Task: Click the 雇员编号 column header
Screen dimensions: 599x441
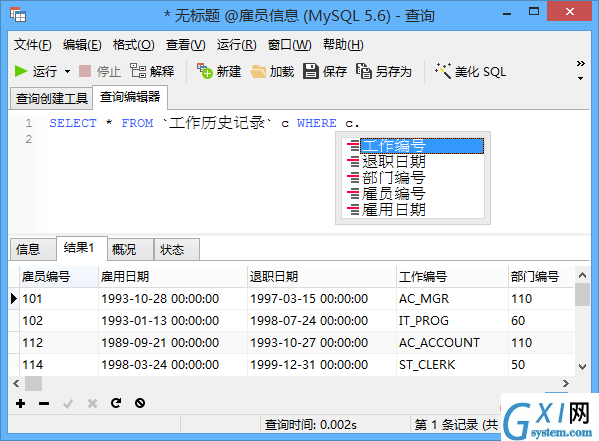Action: pyautogui.click(x=59, y=276)
